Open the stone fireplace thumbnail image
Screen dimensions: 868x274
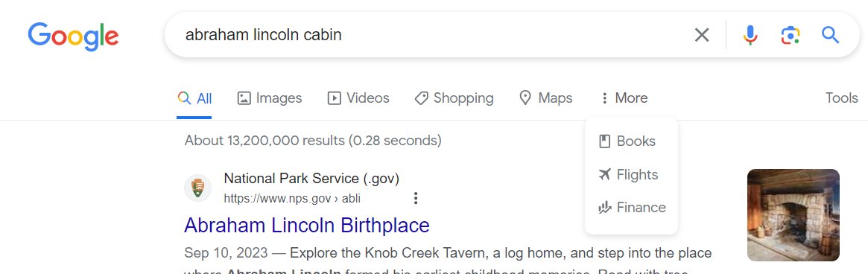(x=793, y=214)
